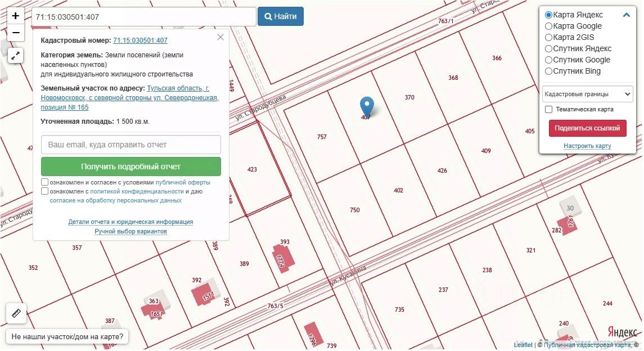The image size is (644, 351).
Task: Select parcel 735 on the map
Action: point(400,309)
